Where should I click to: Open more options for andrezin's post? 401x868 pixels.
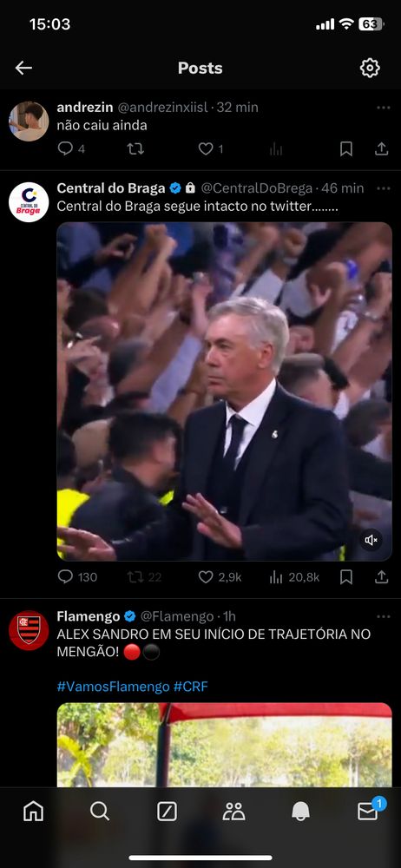384,108
